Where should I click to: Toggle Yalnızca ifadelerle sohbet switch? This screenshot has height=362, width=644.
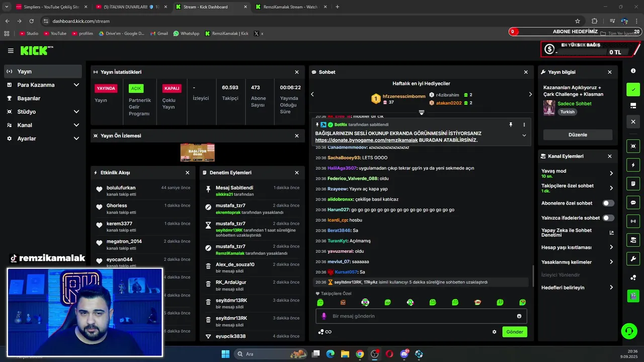608,218
